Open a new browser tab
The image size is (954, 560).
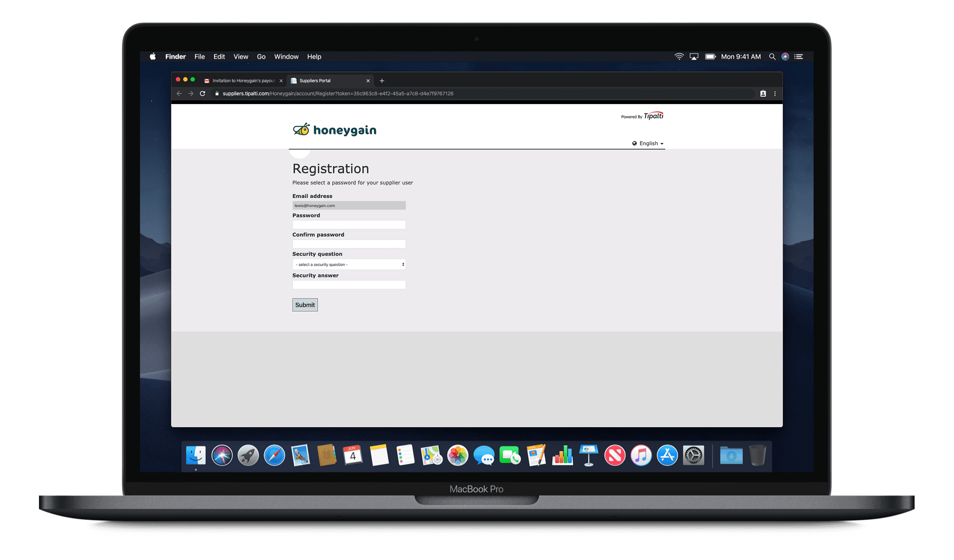382,81
